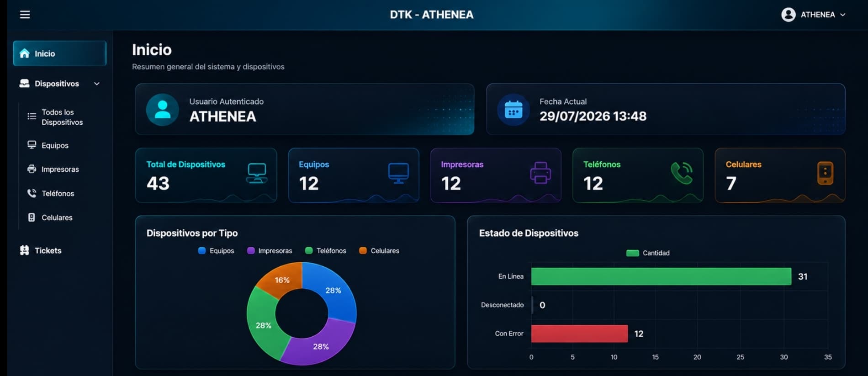
Task: Click the printer icon in the Impresoras card
Action: click(540, 173)
